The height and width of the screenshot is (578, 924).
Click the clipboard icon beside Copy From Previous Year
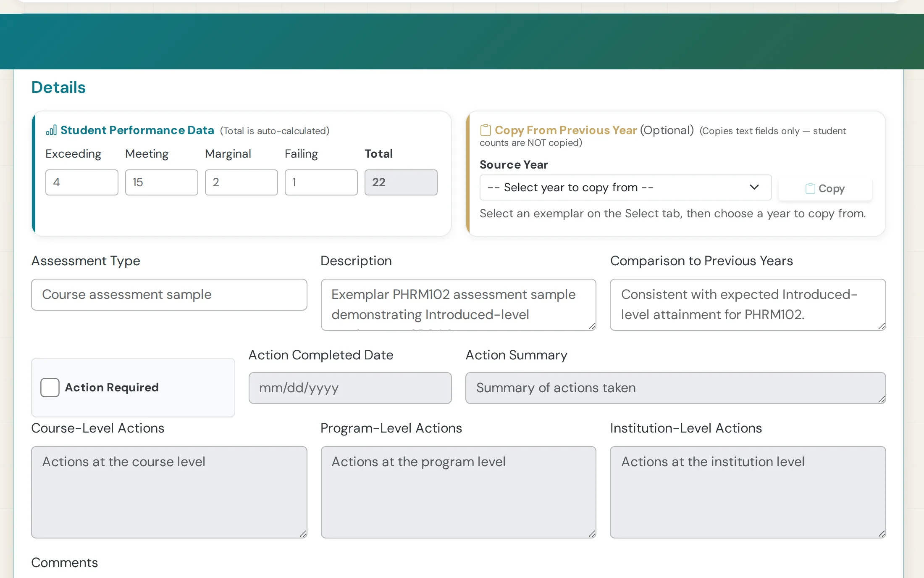coord(486,130)
